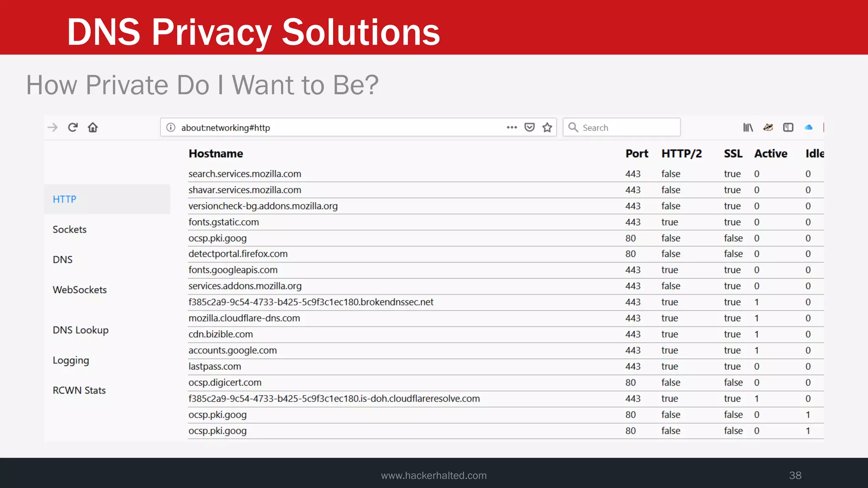This screenshot has width=868, height=488.
Task: Click the Idle column header
Action: pos(815,154)
